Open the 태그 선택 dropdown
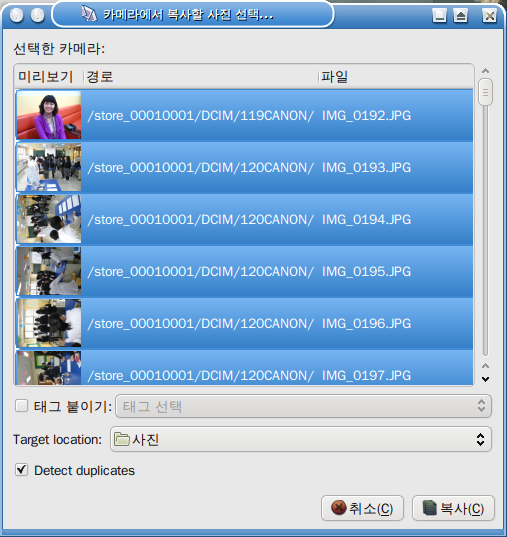The width and height of the screenshot is (507, 537). [303, 406]
